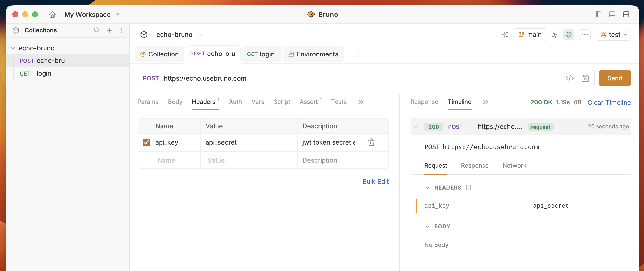Open Bulk Edit for headers
The image size is (644, 271).
(375, 182)
